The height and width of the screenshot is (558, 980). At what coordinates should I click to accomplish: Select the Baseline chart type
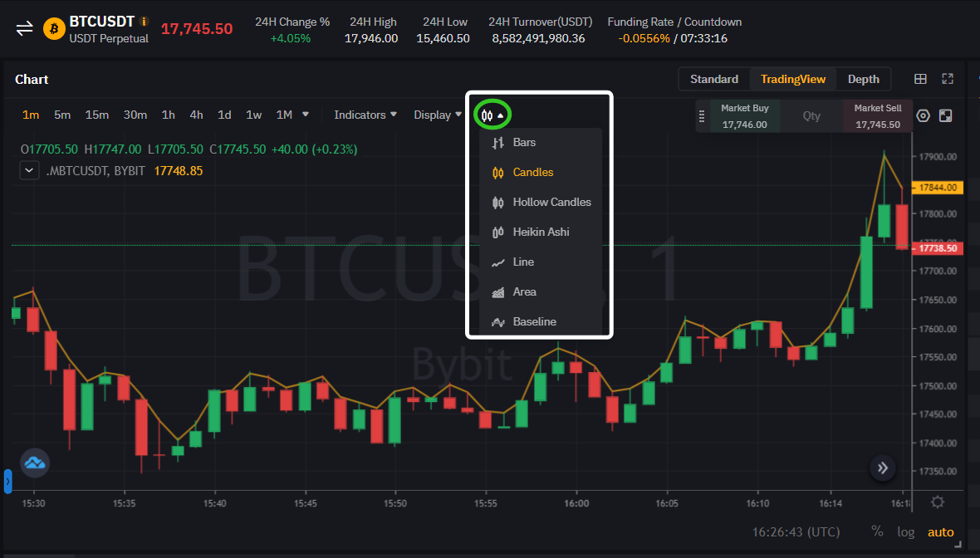tap(533, 321)
